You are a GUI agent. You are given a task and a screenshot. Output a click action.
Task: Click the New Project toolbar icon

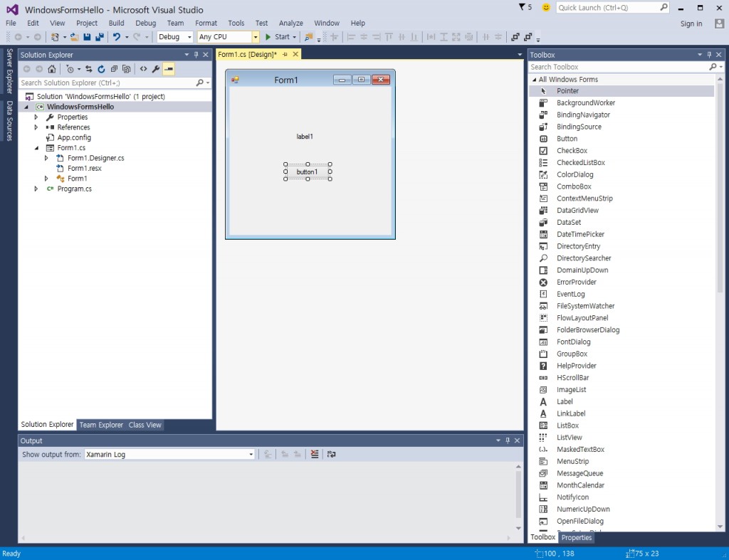click(56, 37)
